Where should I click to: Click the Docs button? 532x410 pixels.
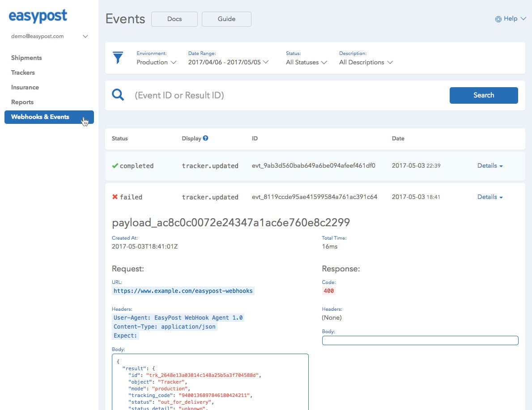coord(174,19)
